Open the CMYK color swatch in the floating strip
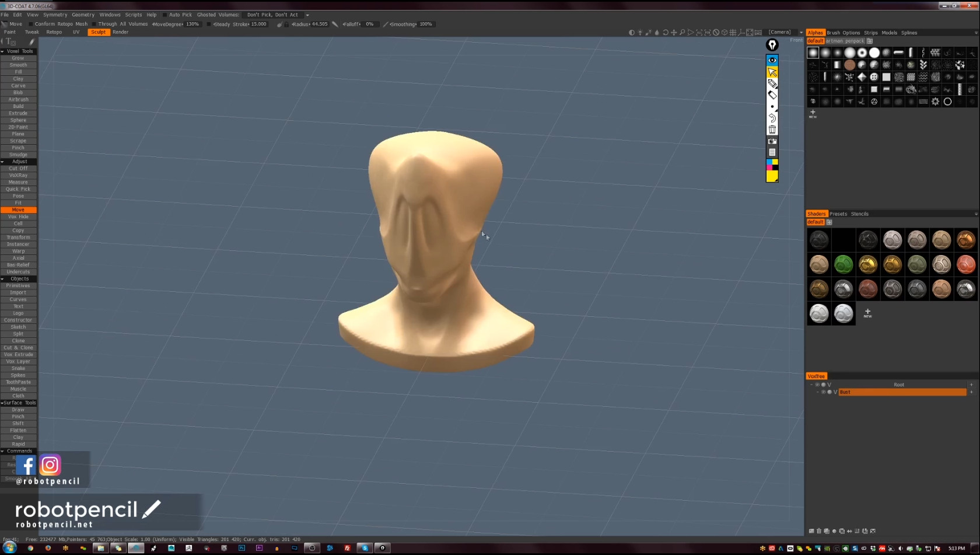The height and width of the screenshot is (555, 980). tap(772, 165)
